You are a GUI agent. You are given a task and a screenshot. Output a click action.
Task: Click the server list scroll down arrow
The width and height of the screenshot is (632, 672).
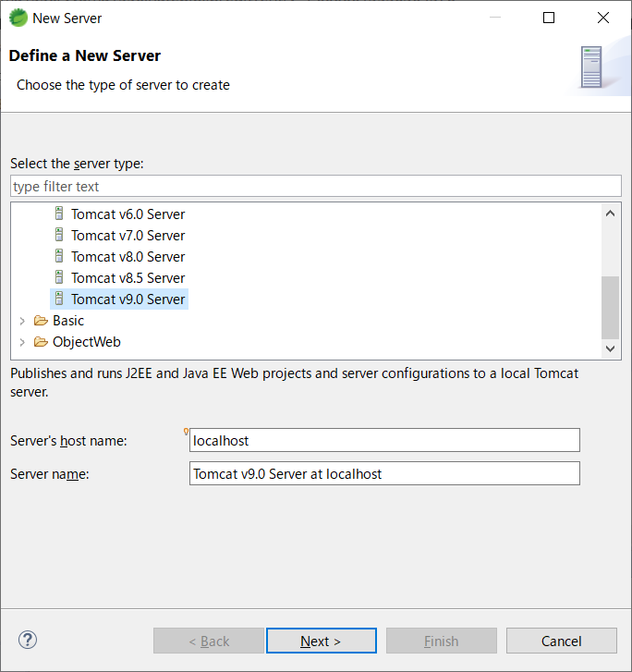click(x=610, y=348)
